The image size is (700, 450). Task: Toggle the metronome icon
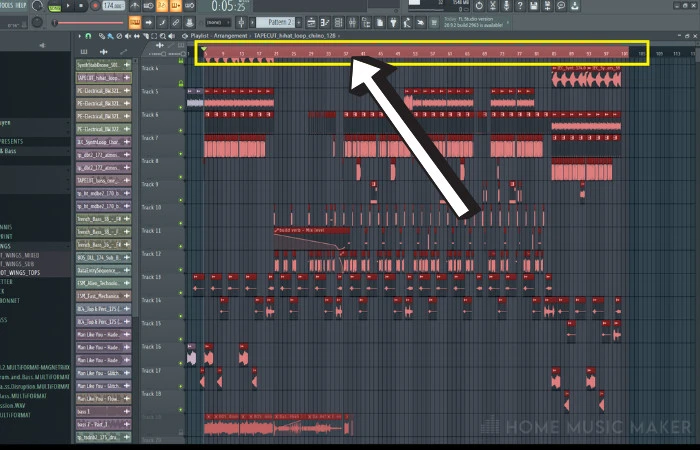(134, 6)
